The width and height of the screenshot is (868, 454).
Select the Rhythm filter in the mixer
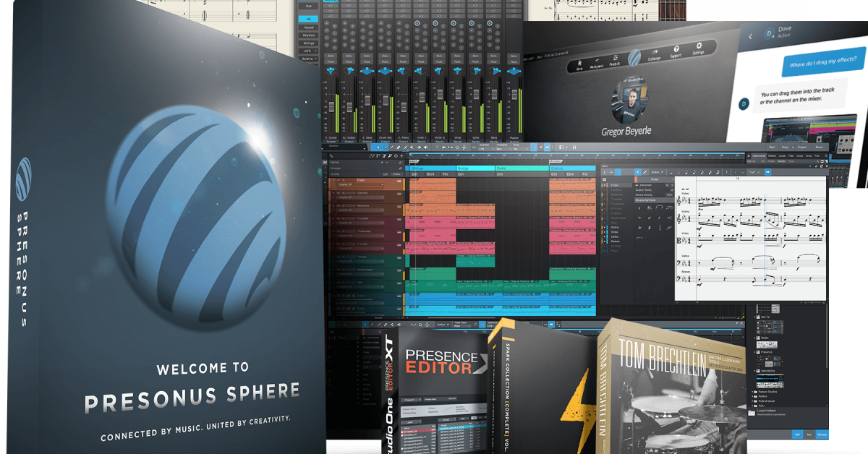coord(308,35)
